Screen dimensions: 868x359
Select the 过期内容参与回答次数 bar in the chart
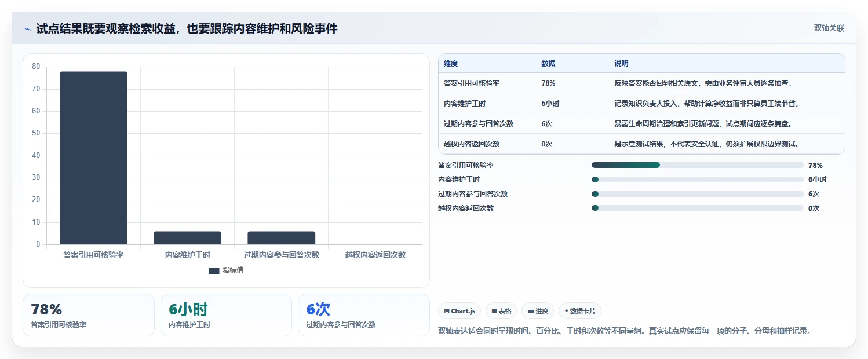(281, 238)
